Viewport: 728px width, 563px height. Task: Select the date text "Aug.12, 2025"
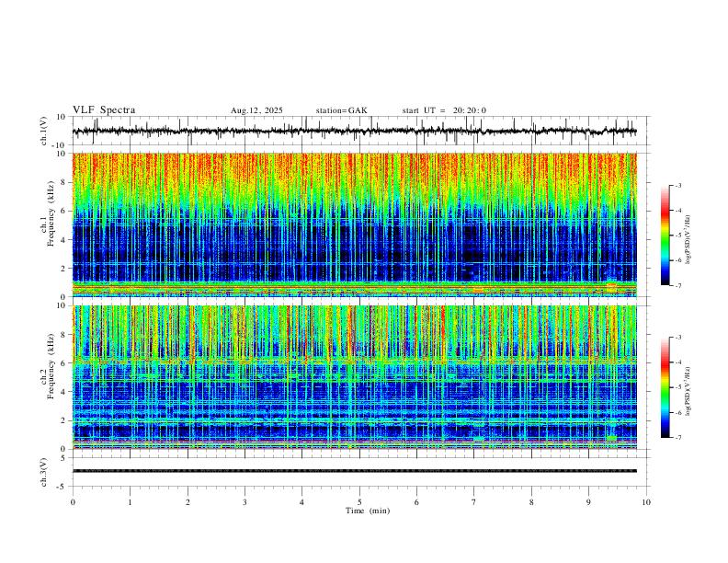click(256, 110)
